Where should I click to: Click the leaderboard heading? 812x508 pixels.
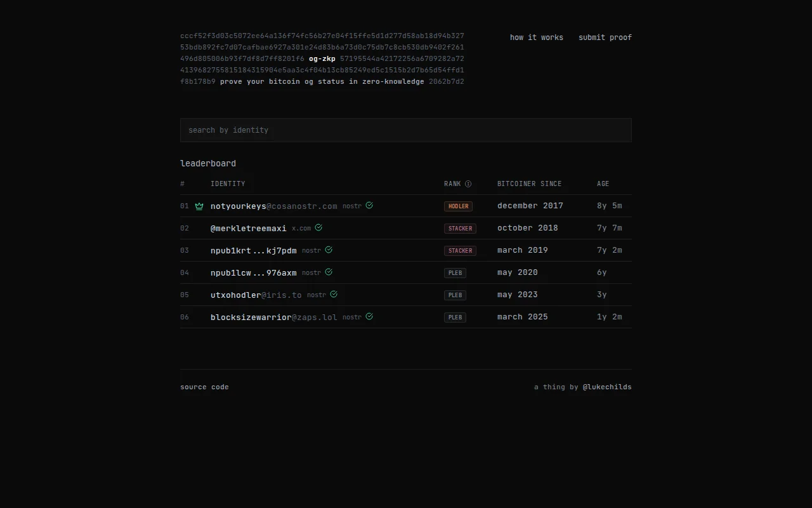[x=208, y=163]
